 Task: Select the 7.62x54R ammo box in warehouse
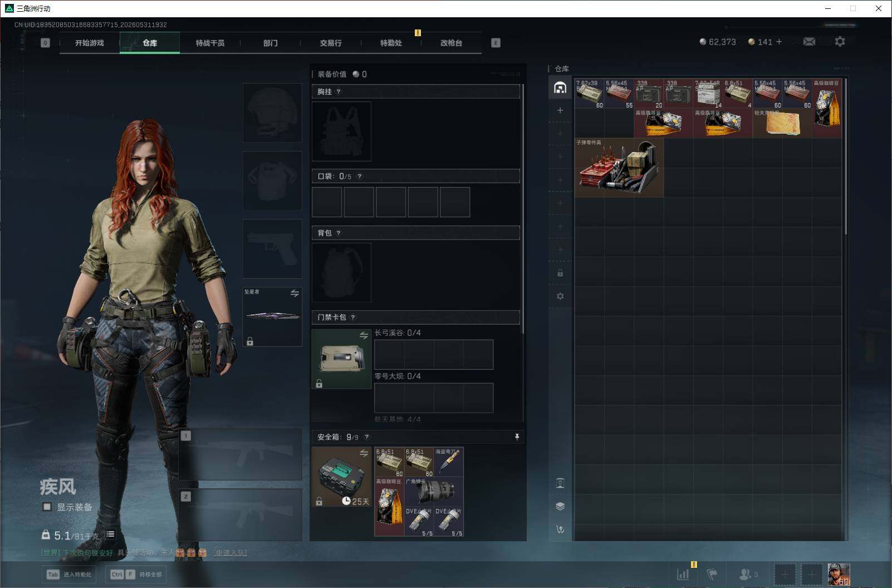point(708,94)
